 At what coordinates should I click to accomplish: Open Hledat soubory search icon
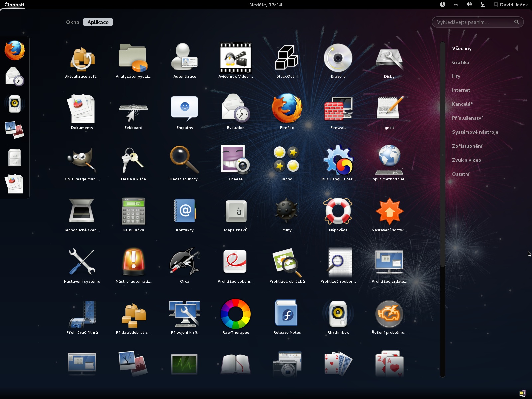(x=185, y=160)
